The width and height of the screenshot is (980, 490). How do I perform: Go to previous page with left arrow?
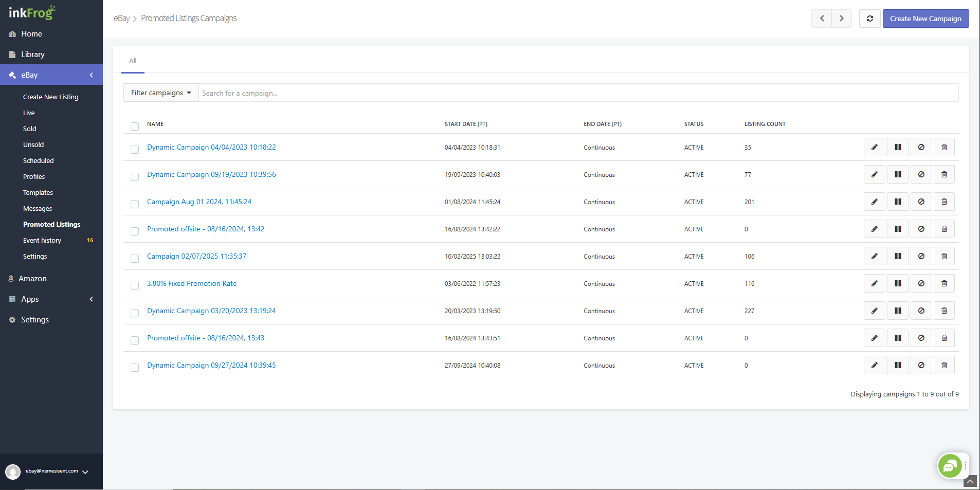click(822, 19)
